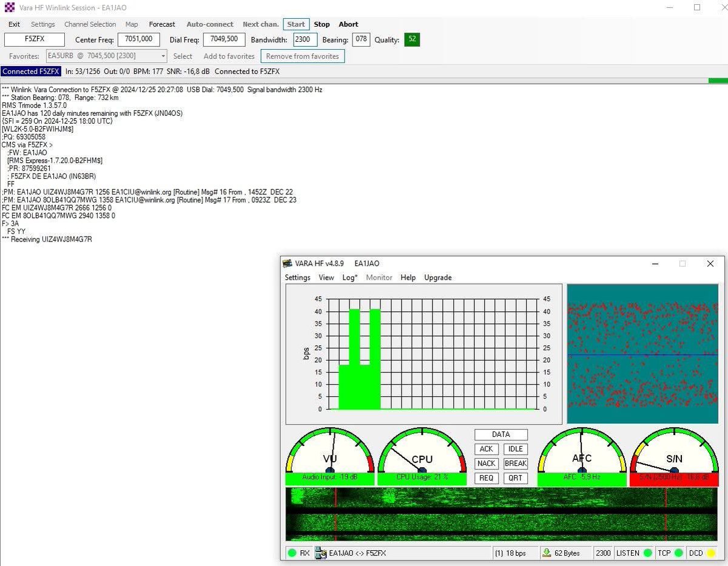Click Select next to Favorites
This screenshot has width=728, height=566.
(x=183, y=56)
